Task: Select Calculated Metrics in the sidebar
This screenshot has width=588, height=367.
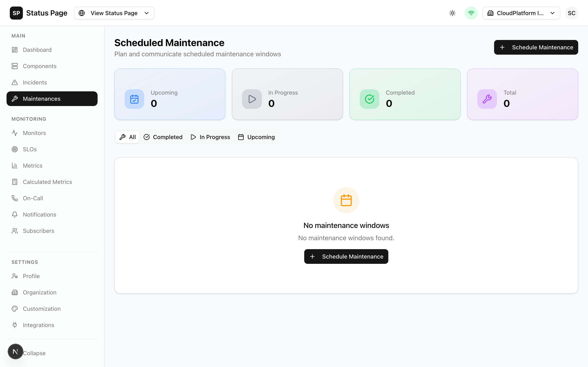Action: point(47,181)
